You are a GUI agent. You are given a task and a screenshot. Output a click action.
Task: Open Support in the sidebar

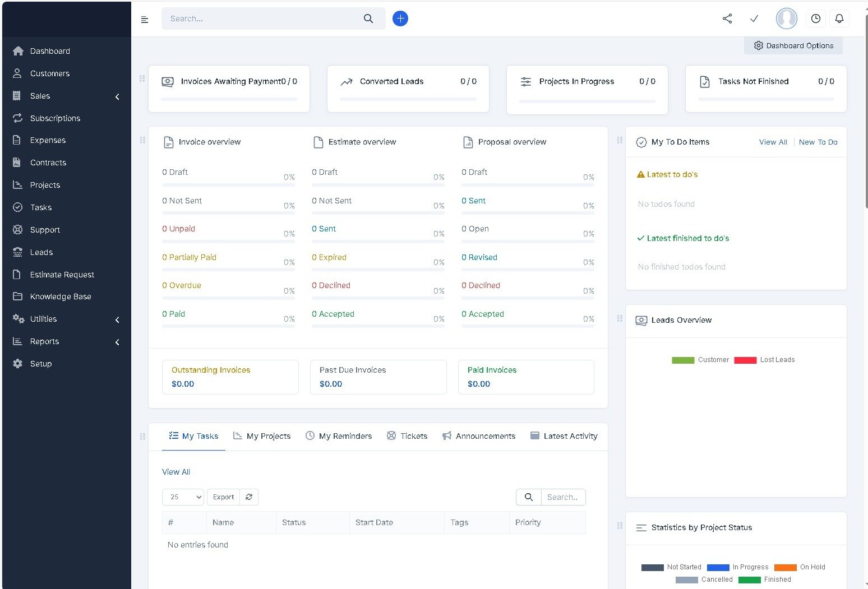click(x=66, y=230)
